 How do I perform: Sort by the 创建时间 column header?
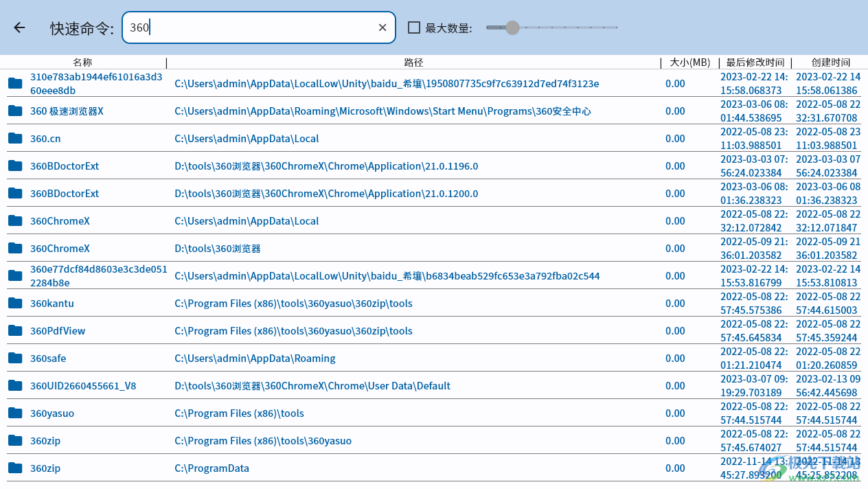point(830,62)
